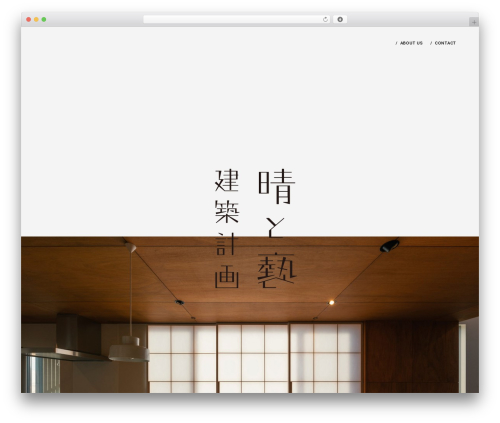The image size is (500, 423).
Task: Open the ABOUT US page link
Action: [411, 43]
